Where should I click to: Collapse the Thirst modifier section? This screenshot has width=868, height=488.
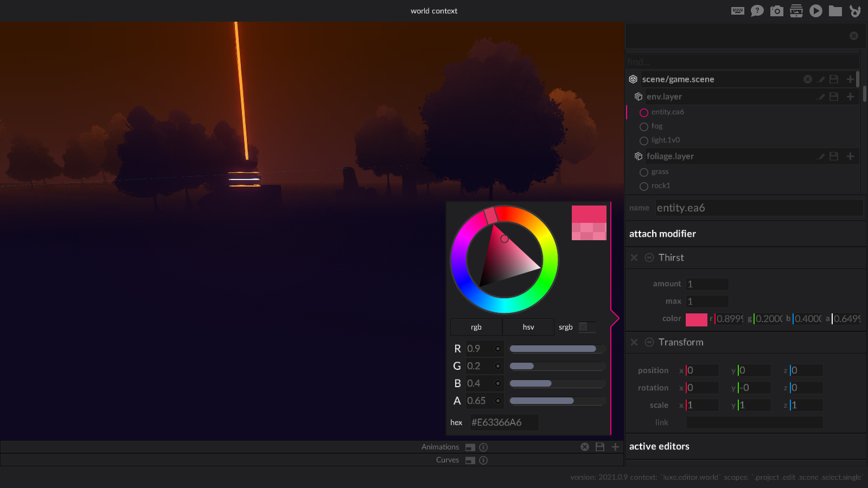point(649,258)
